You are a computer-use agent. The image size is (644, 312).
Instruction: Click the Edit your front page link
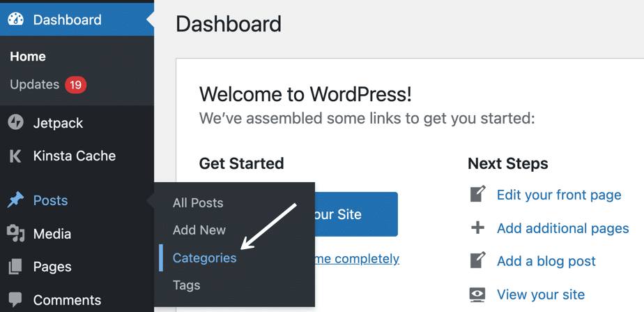pyautogui.click(x=559, y=195)
